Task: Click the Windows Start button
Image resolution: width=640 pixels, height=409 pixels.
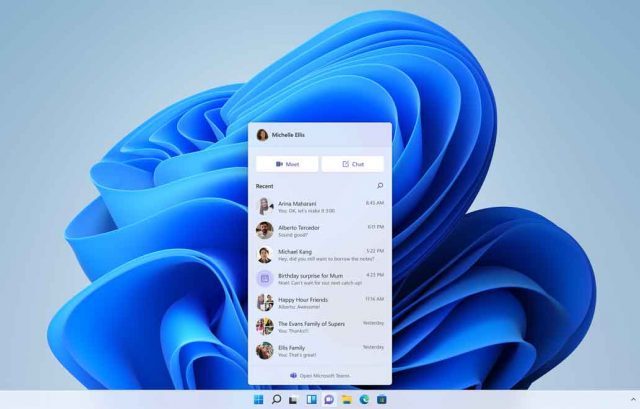Action: click(259, 400)
